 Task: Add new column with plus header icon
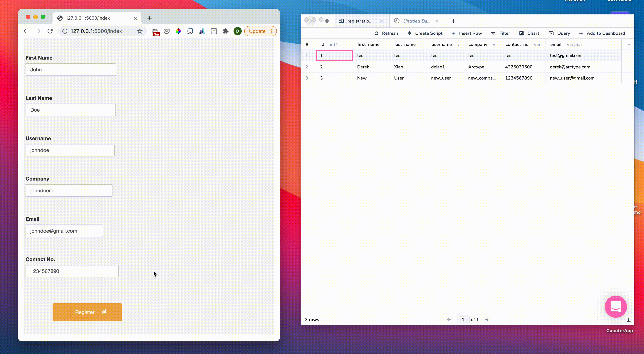(x=629, y=44)
